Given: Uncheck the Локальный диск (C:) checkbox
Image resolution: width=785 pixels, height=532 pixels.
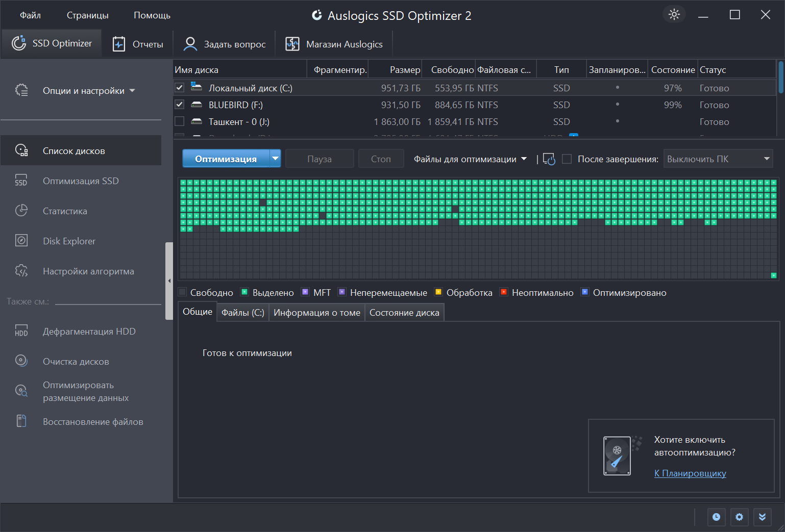Looking at the screenshot, I should [179, 88].
